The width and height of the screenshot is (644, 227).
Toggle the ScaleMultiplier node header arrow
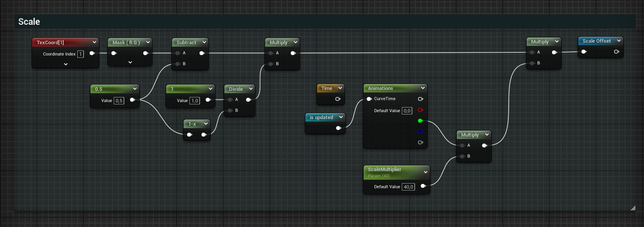425,172
